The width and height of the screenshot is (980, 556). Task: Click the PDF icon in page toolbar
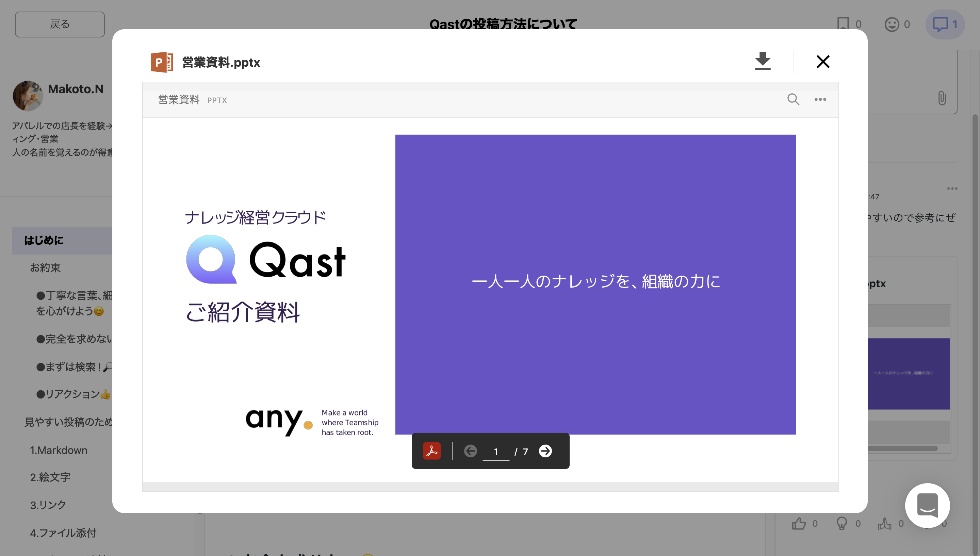click(431, 451)
